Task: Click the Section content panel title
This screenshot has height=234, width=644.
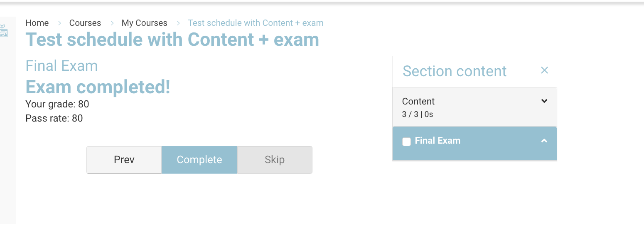Action: click(x=455, y=71)
